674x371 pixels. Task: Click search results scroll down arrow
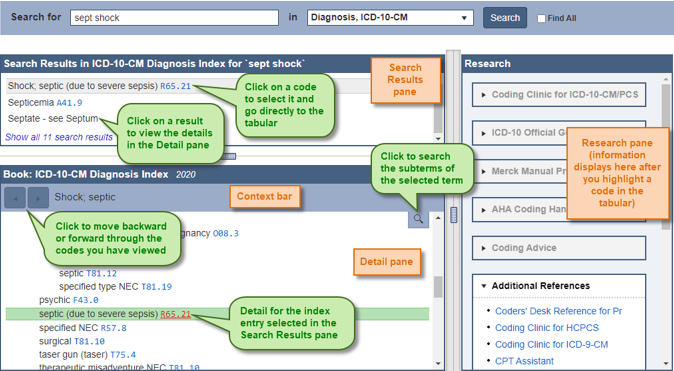[438, 138]
